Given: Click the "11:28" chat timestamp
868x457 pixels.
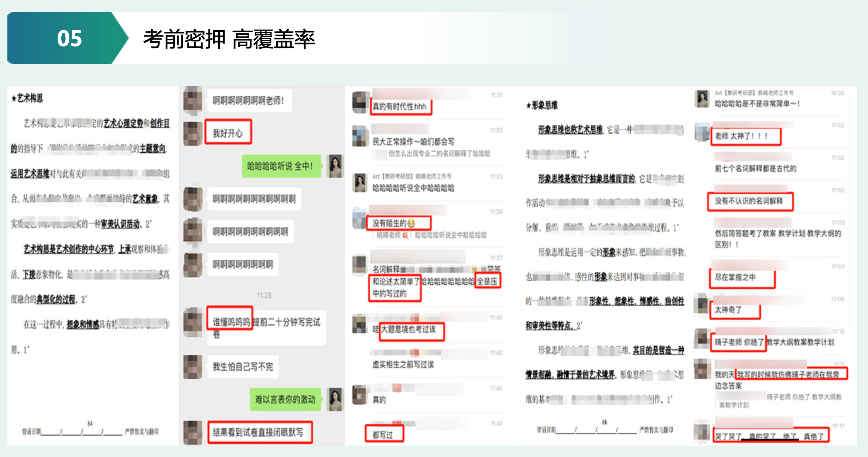Looking at the screenshot, I should tap(264, 295).
